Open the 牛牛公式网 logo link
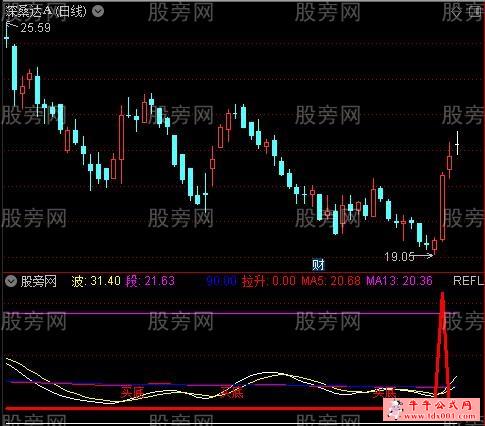The image size is (485, 426). pos(433,410)
